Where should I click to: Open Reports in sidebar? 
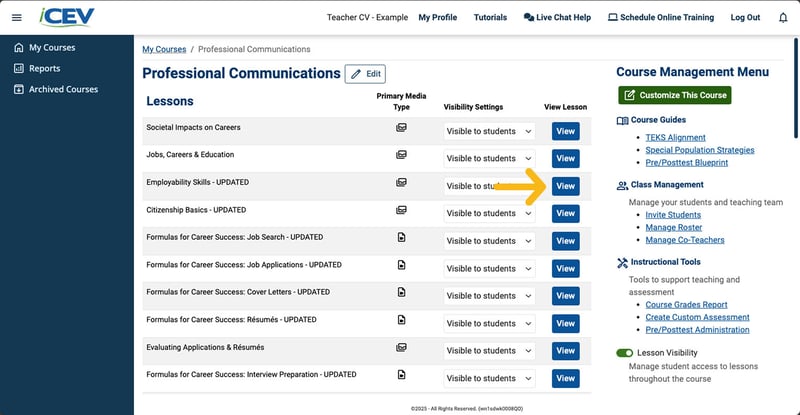[x=37, y=68]
